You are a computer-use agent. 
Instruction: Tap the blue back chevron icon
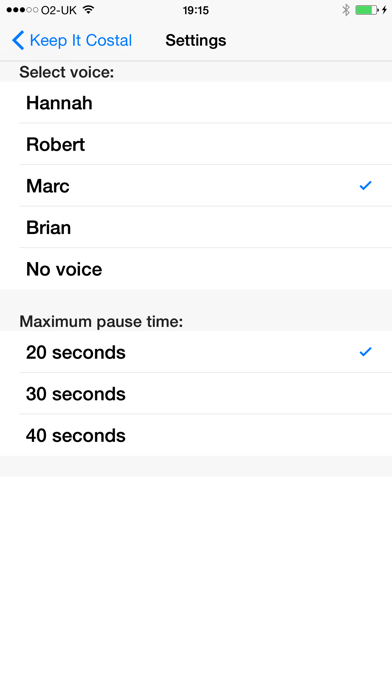18,40
